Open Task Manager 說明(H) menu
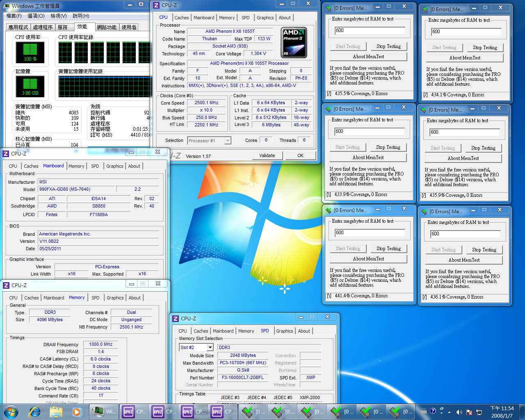The height and width of the screenshot is (420, 525). (81, 16)
